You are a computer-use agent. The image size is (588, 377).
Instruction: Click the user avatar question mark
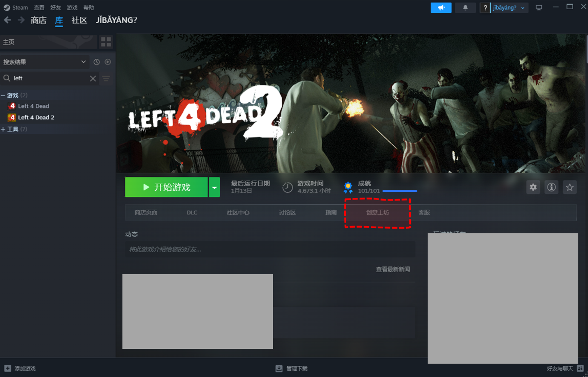click(x=485, y=8)
